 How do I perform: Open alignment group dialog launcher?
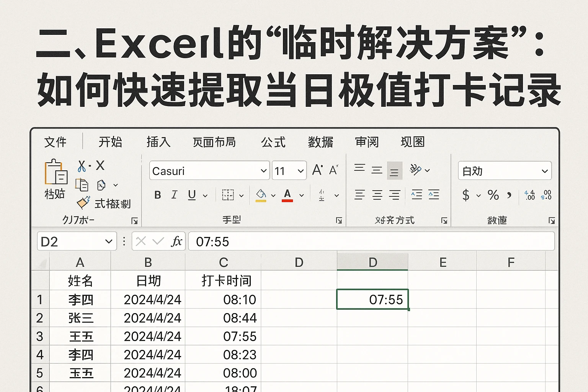pyautogui.click(x=444, y=220)
